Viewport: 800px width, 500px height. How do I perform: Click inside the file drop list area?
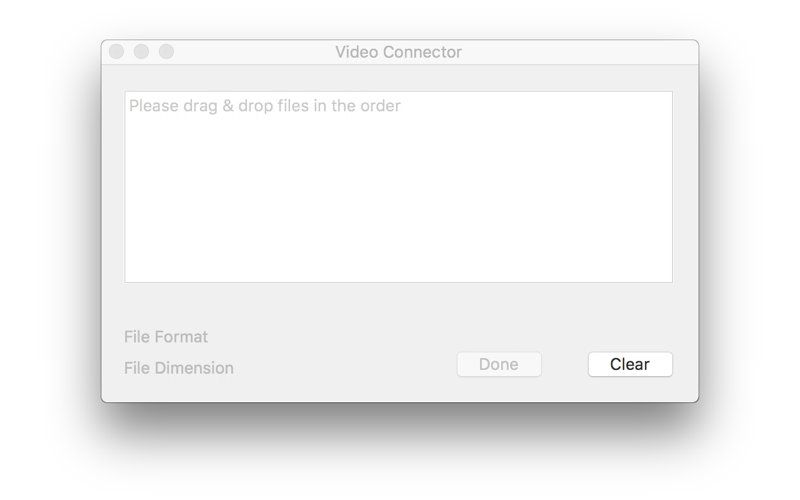pyautogui.click(x=398, y=187)
